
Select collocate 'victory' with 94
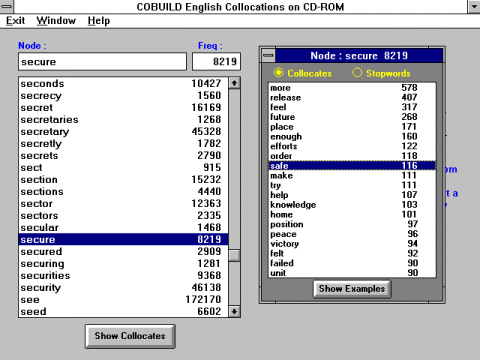[352, 244]
